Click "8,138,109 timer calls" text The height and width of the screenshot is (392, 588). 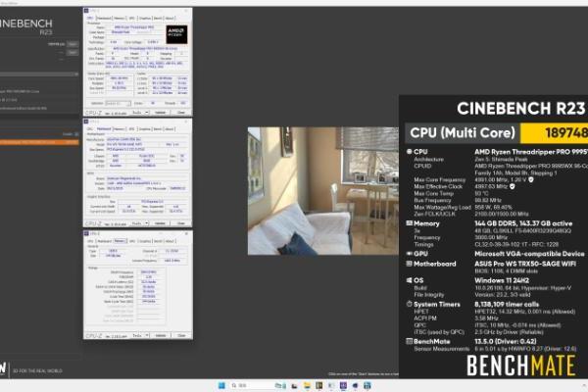(x=507, y=304)
